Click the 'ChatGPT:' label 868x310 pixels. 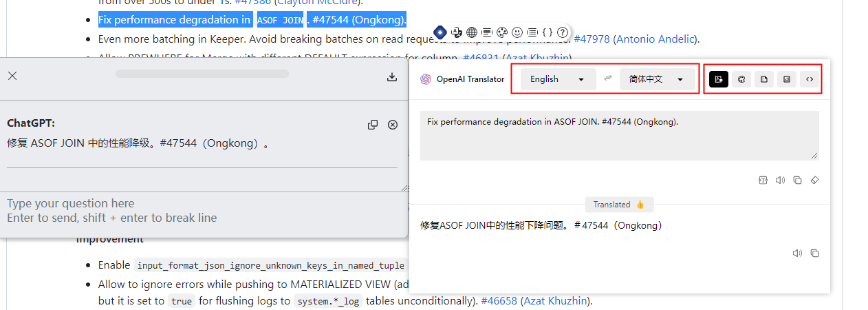(31, 123)
